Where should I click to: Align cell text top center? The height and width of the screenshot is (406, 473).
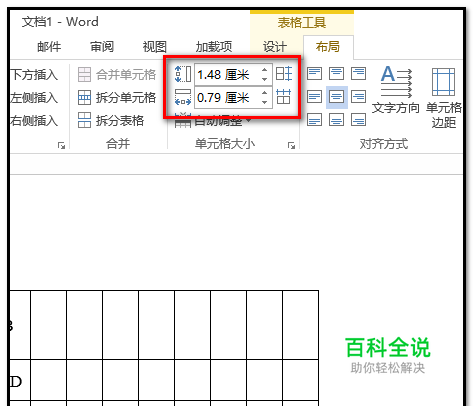[336, 74]
